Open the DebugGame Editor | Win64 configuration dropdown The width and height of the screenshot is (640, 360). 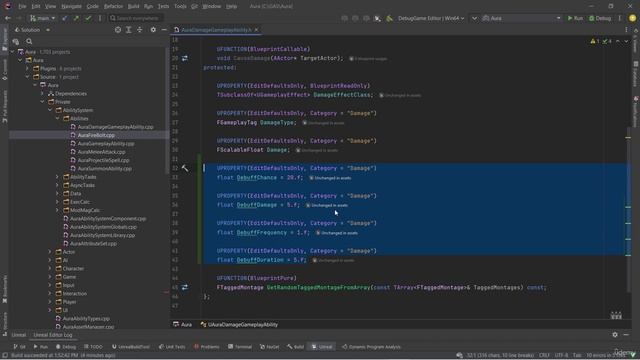431,18
